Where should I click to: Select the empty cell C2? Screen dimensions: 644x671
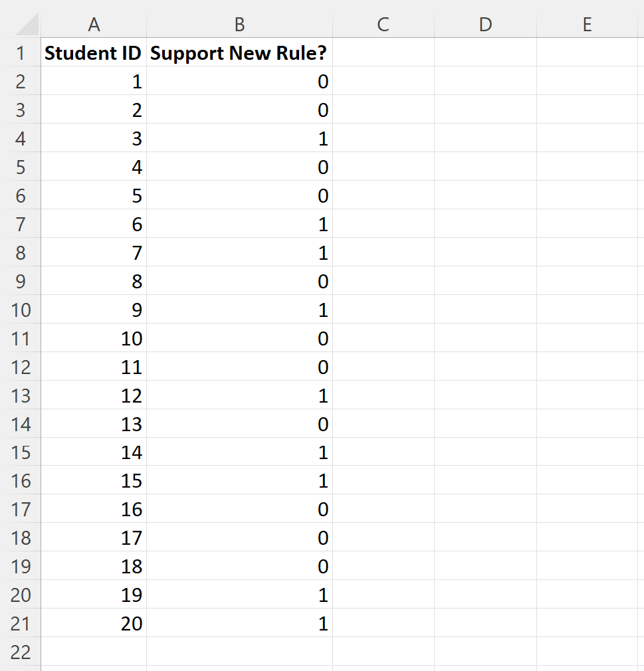(382, 81)
